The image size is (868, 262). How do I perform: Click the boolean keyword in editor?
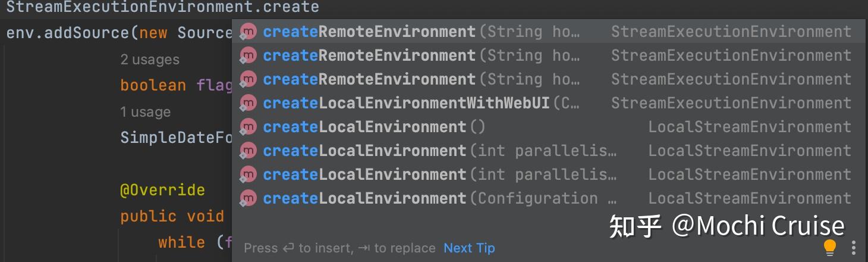click(x=153, y=85)
